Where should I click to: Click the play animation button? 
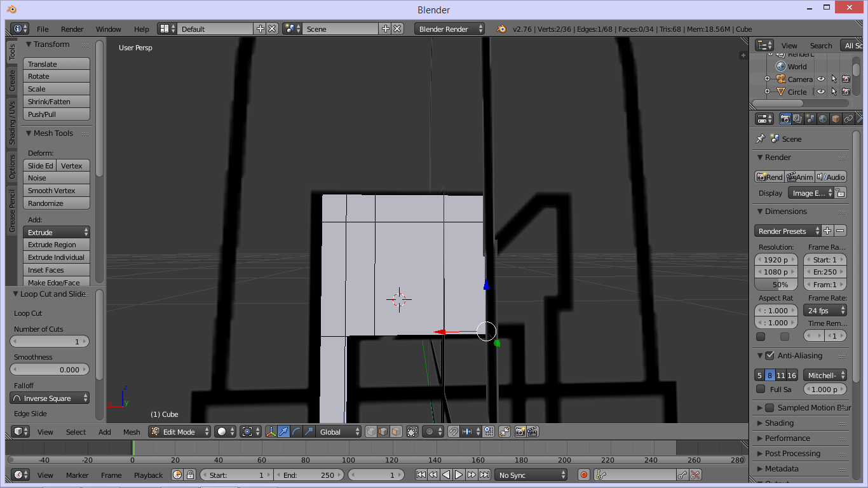point(458,475)
